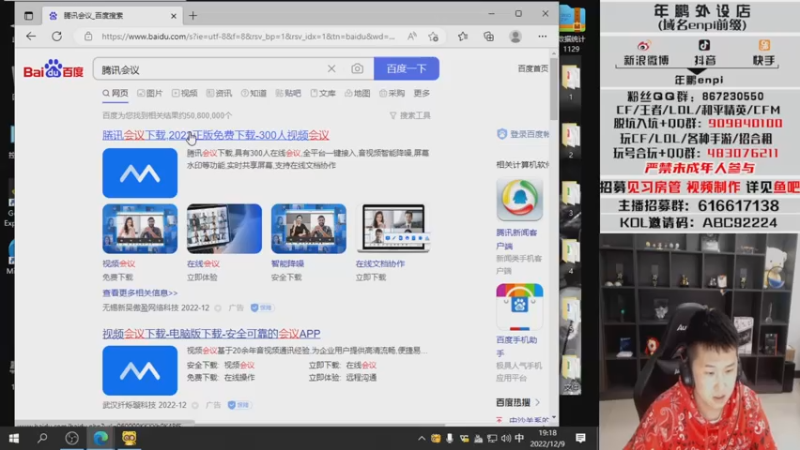The image size is (800, 450).
Task: Open the 视频会议 link under the first thumbnail
Action: click(119, 264)
